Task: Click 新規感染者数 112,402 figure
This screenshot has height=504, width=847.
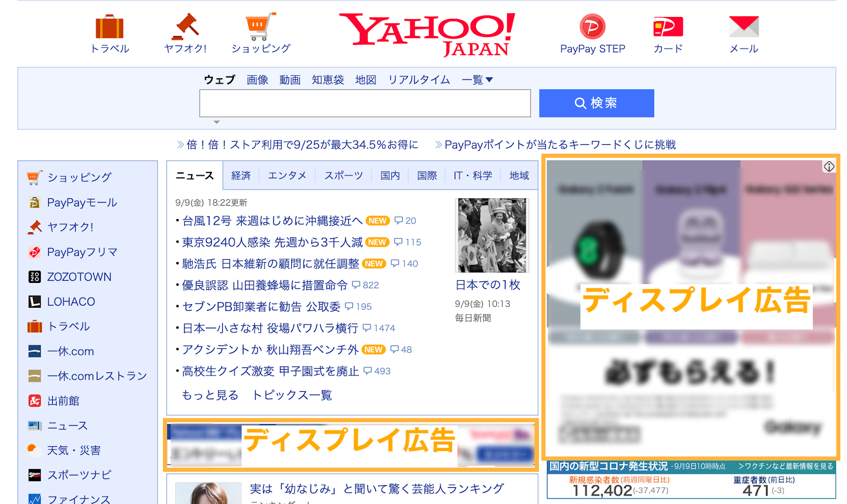Action: [602, 491]
